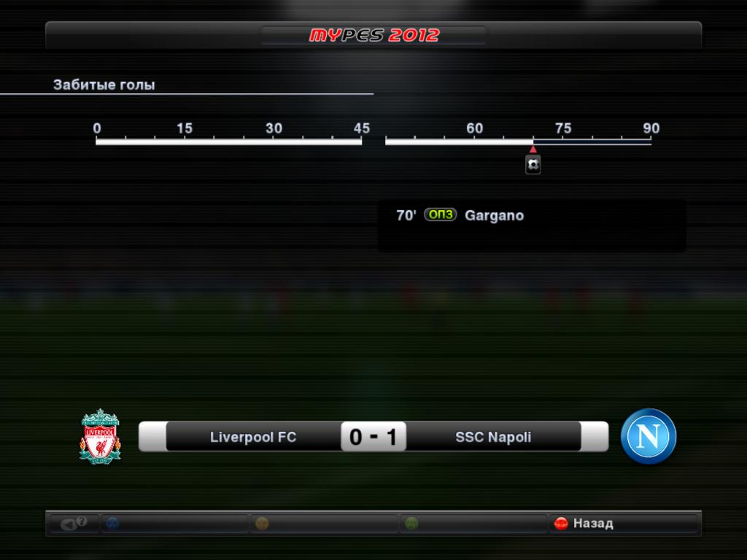Click the Liverpool FC crest
The height and width of the screenshot is (560, 747).
point(100,437)
